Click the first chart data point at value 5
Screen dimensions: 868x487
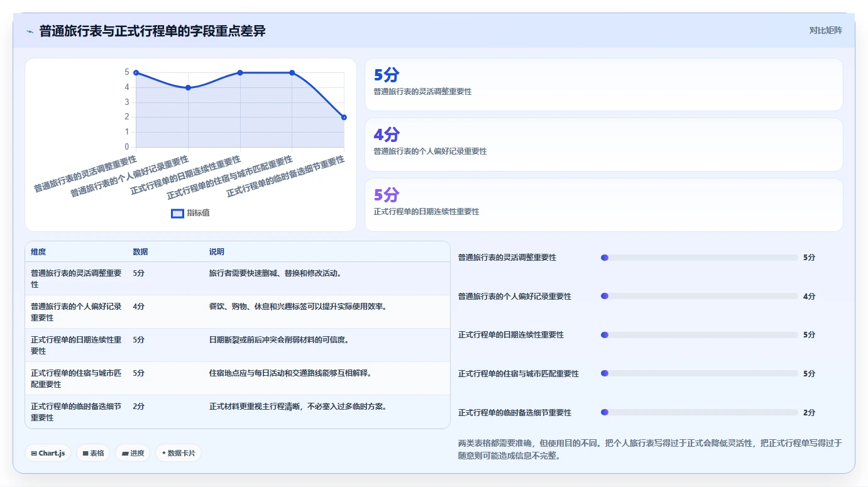coord(136,73)
